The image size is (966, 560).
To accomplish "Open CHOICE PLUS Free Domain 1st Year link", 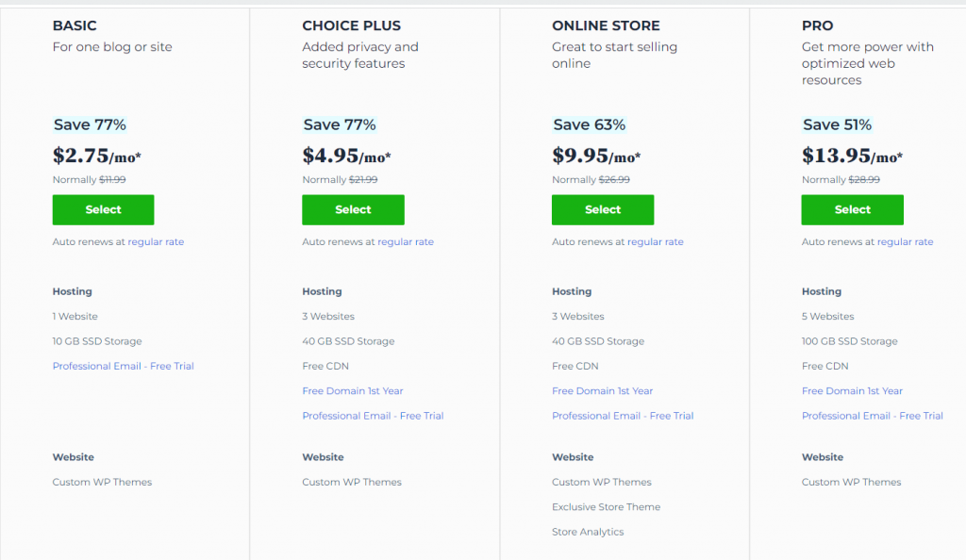I will [353, 390].
